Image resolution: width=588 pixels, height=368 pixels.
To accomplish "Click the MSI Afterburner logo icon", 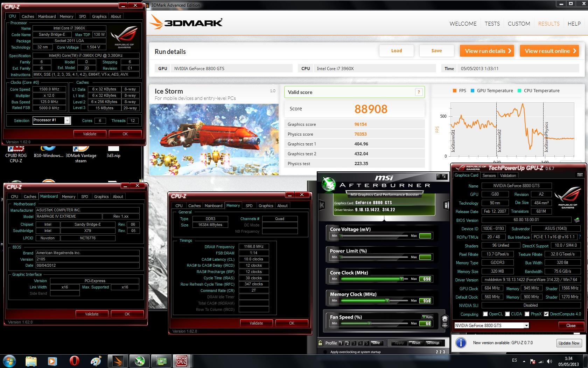I will [x=329, y=184].
